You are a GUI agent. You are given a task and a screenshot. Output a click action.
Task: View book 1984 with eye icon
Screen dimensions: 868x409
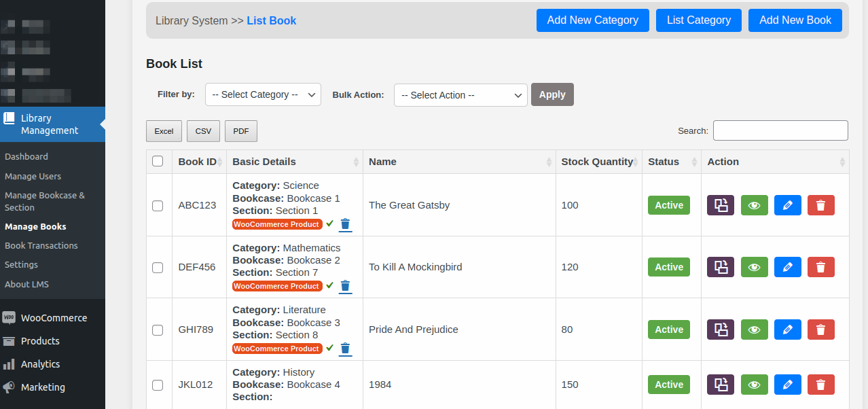point(754,385)
